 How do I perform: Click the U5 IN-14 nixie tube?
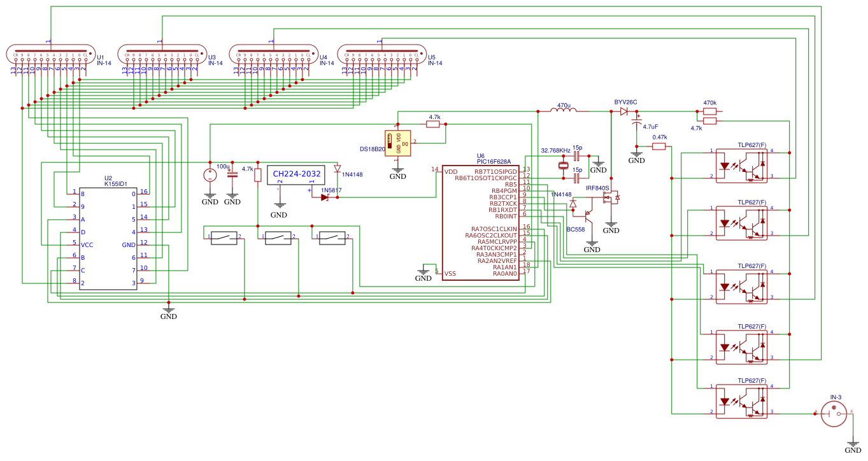[380, 54]
